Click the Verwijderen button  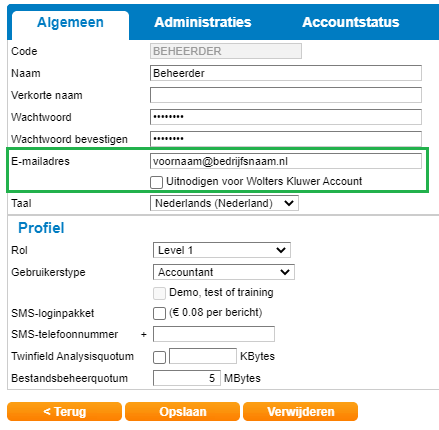[x=301, y=411]
